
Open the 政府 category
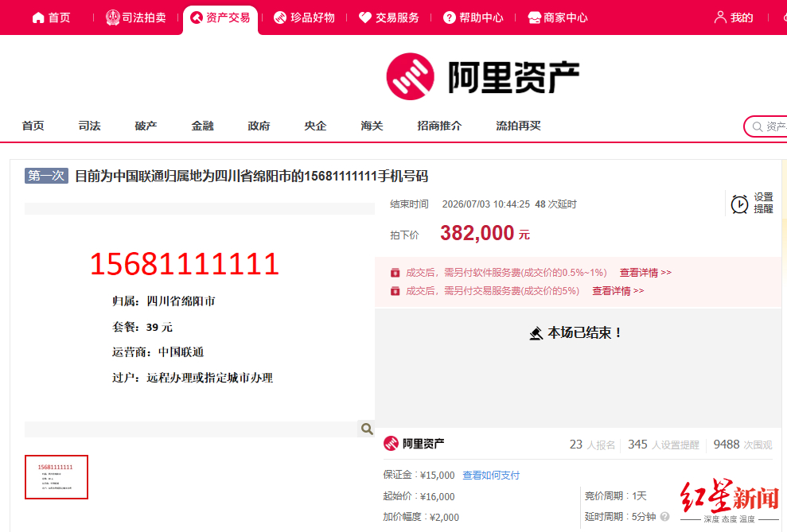click(259, 126)
